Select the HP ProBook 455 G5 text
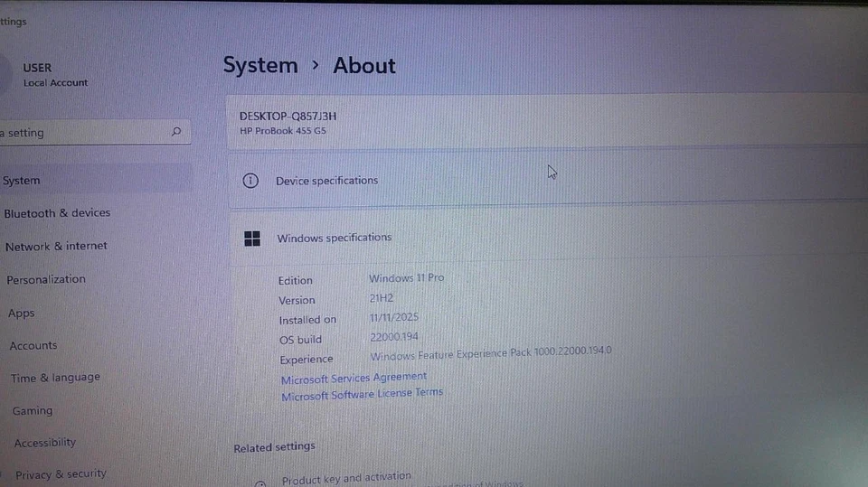This screenshot has width=868, height=487. point(283,131)
